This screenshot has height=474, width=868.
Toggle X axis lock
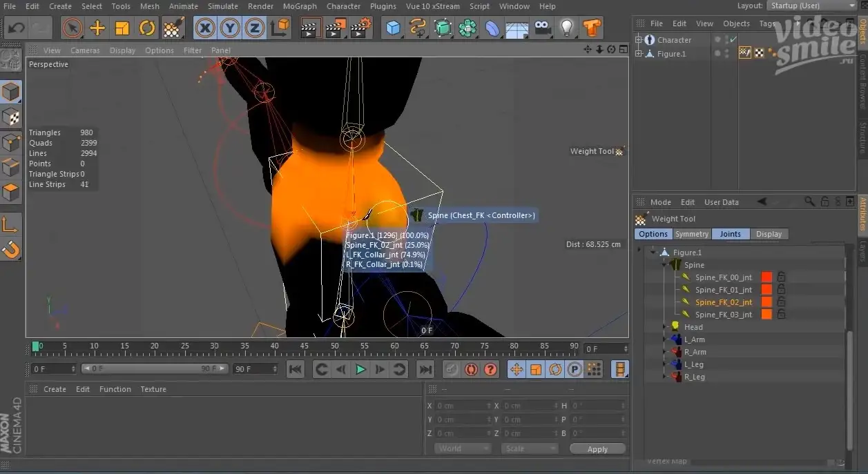click(x=205, y=28)
